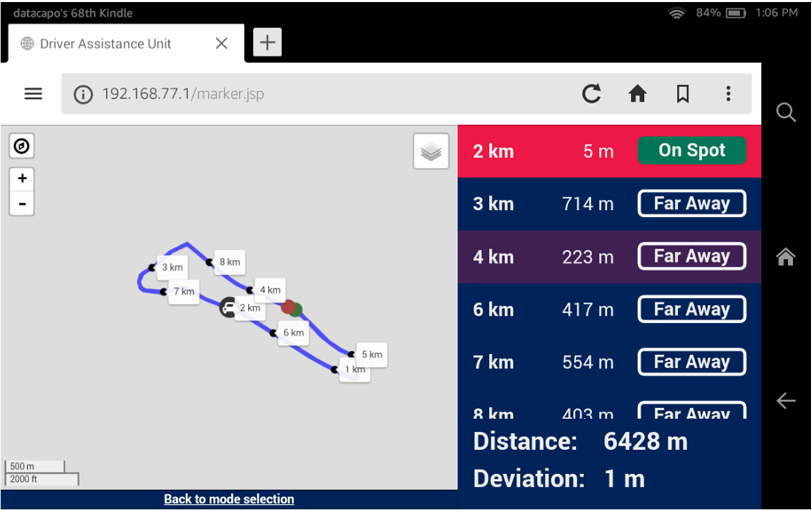
Task: Click the compass orientation icon on map
Action: (x=22, y=146)
